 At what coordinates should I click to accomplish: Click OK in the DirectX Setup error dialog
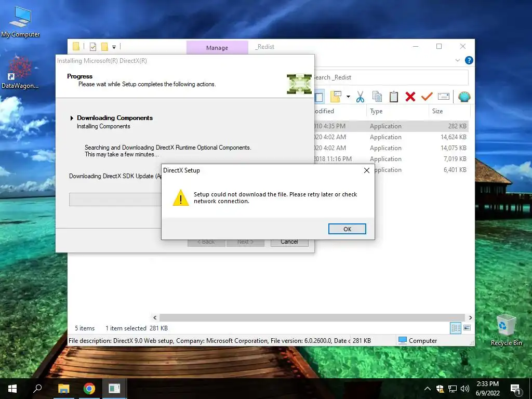click(x=347, y=229)
